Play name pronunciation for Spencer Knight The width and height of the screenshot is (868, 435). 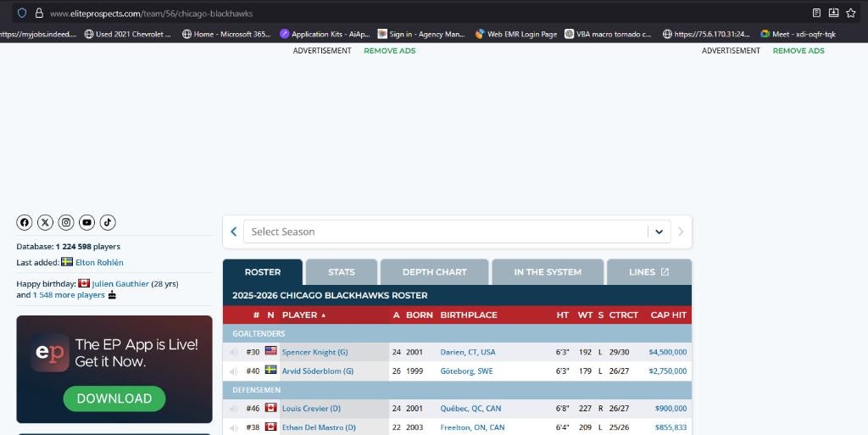(234, 352)
